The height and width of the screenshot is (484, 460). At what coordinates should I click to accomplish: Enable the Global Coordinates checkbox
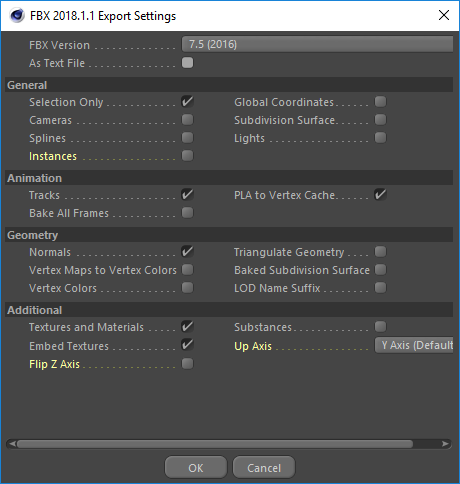[x=380, y=102]
